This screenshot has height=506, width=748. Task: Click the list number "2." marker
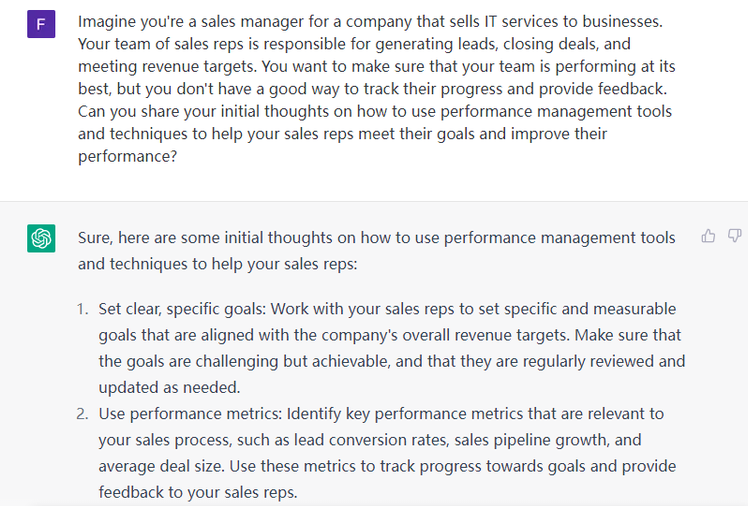tap(84, 414)
